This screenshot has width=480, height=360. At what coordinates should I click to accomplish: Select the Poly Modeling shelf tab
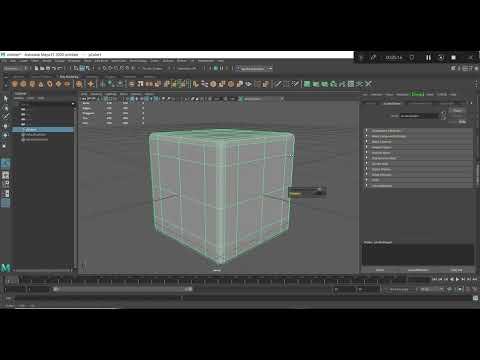pyautogui.click(x=69, y=77)
